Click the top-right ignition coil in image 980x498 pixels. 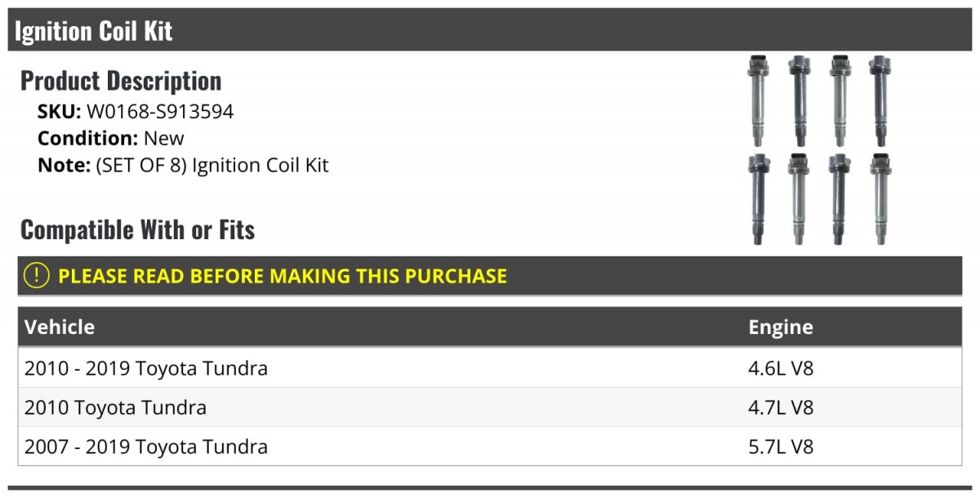880,100
